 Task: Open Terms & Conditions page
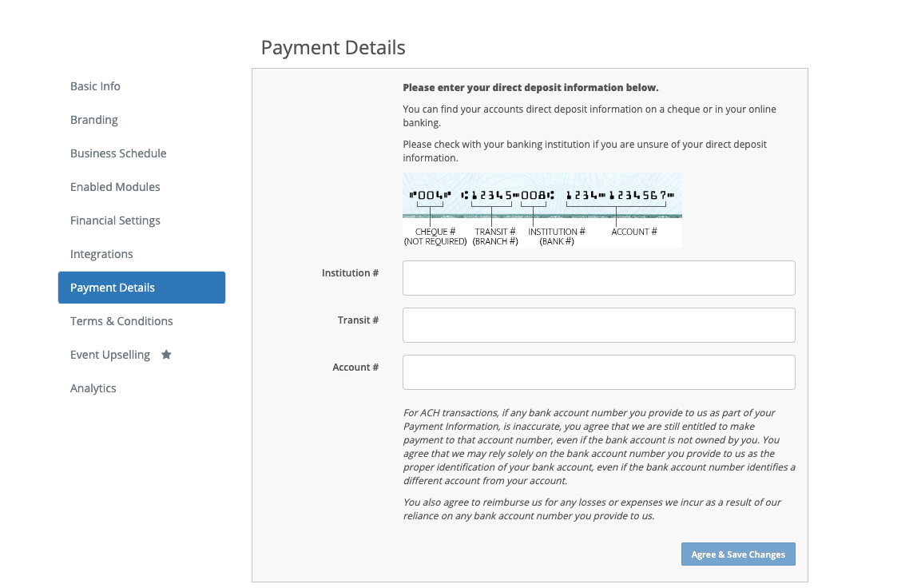pyautogui.click(x=121, y=321)
